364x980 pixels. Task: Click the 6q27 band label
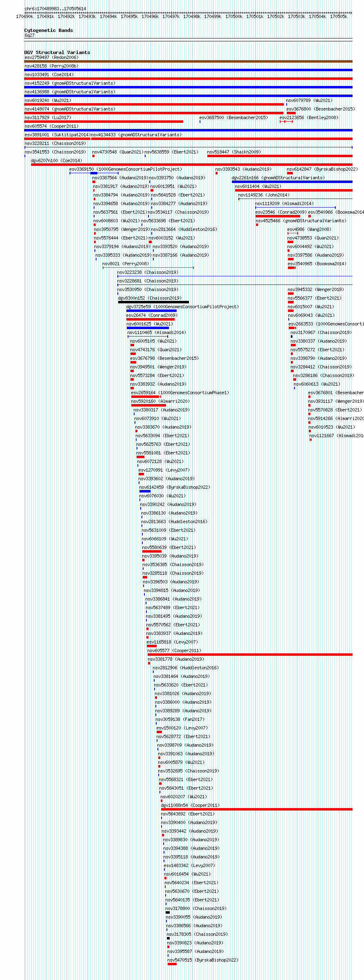coord(29,35)
